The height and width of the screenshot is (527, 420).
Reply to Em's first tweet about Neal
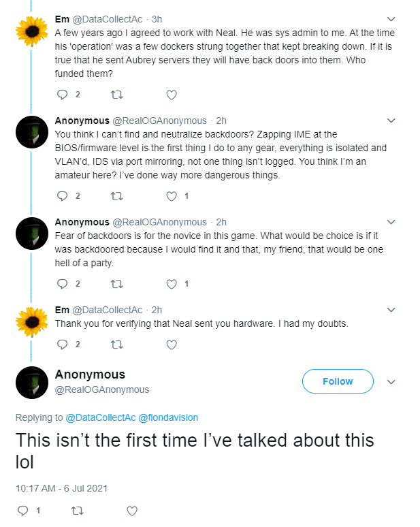63,94
